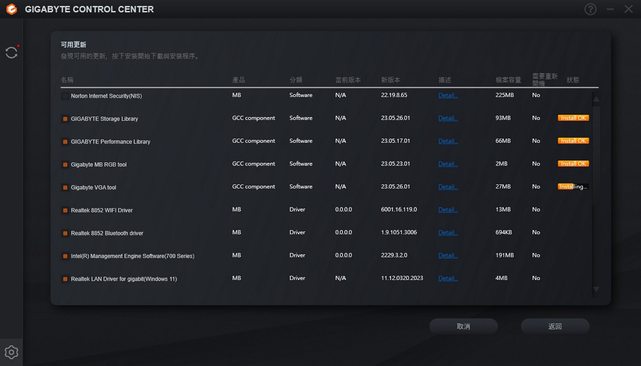The height and width of the screenshot is (366, 641).
Task: Uncheck Realtek LAN Driver for gigabit checkbox
Action: coord(65,279)
